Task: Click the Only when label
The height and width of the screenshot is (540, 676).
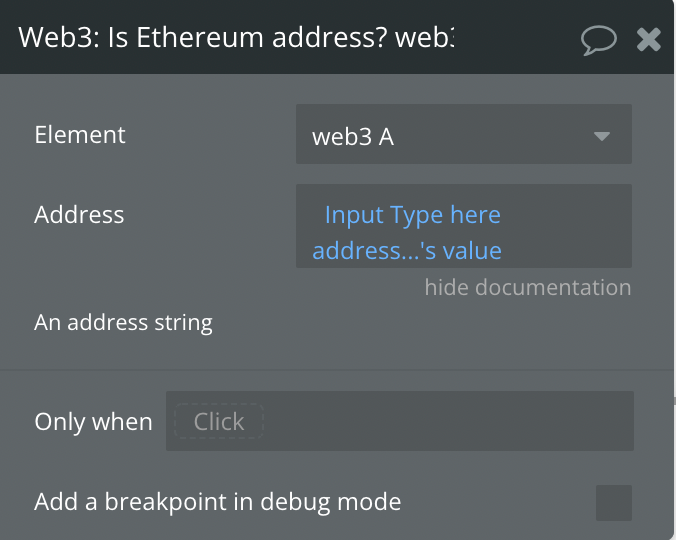Action: coord(93,421)
